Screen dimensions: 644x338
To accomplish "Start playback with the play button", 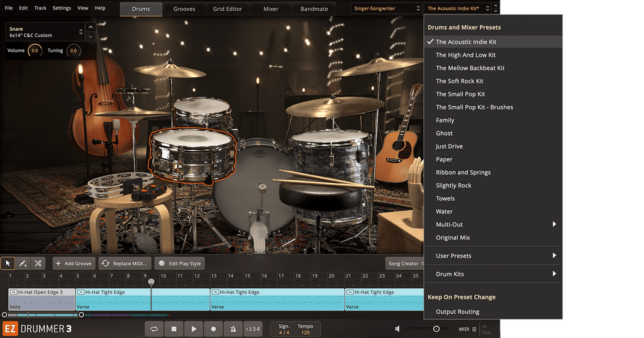I will tap(194, 329).
